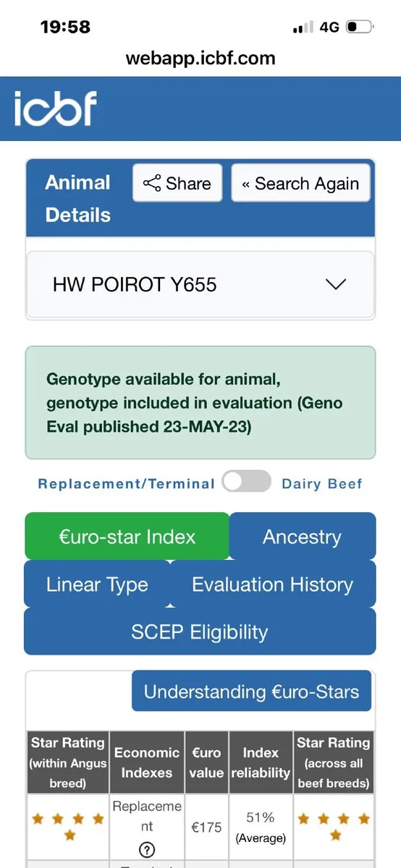The height and width of the screenshot is (868, 401).
Task: Switch to the €uro-star Index tab
Action: (127, 537)
